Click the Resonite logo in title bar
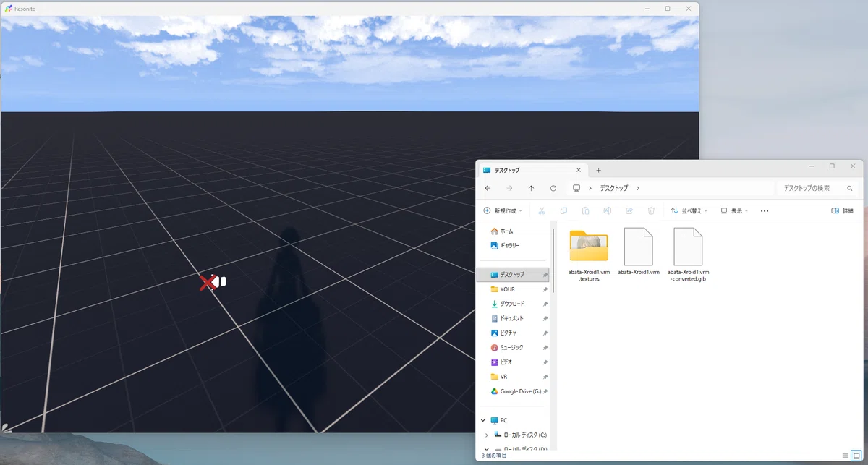The height and width of the screenshot is (465, 868). (x=8, y=9)
